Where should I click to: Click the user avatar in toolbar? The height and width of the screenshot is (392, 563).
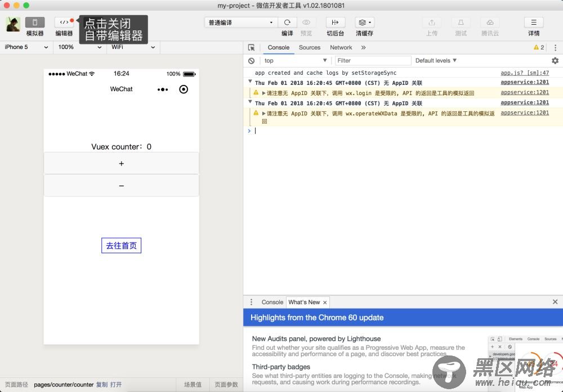pos(13,24)
